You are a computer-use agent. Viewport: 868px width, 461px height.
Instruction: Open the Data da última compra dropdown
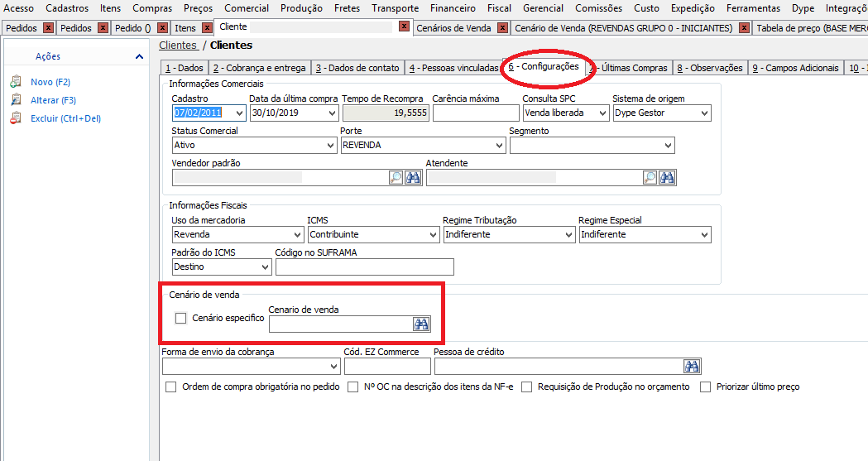(332, 113)
